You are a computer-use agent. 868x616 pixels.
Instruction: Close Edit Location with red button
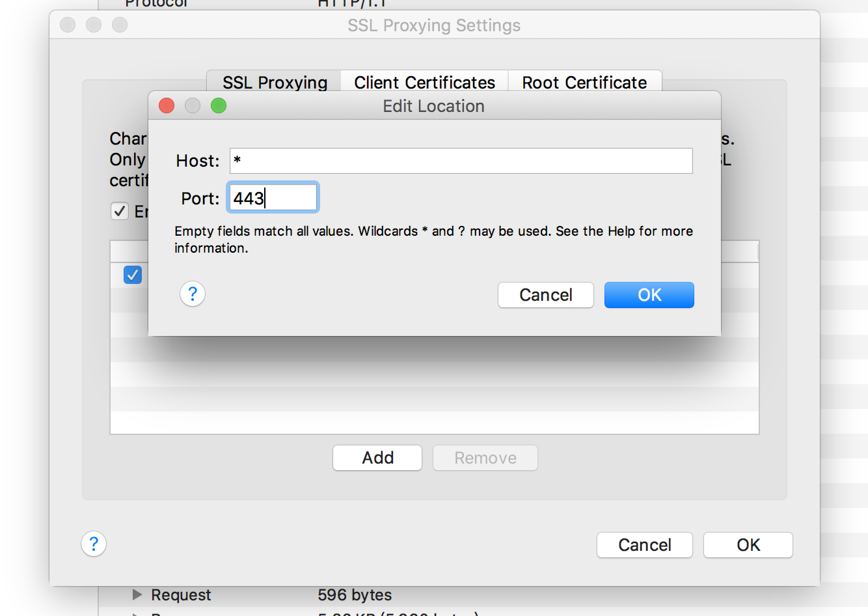click(167, 105)
